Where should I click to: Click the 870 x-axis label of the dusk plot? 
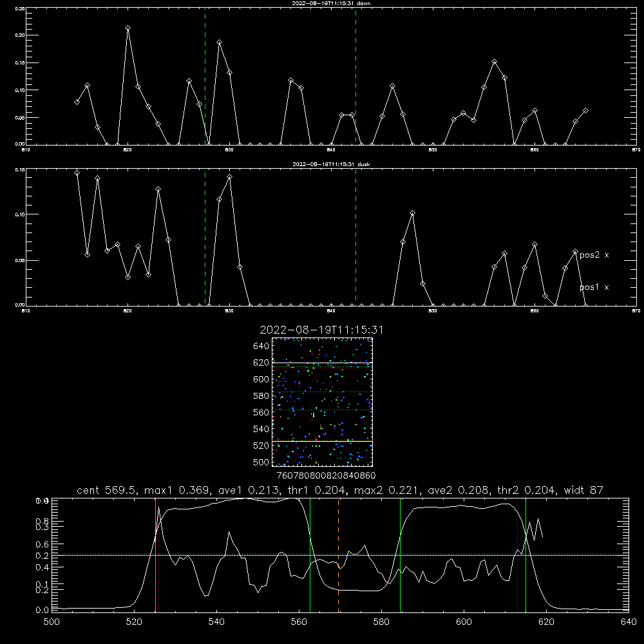point(636,311)
